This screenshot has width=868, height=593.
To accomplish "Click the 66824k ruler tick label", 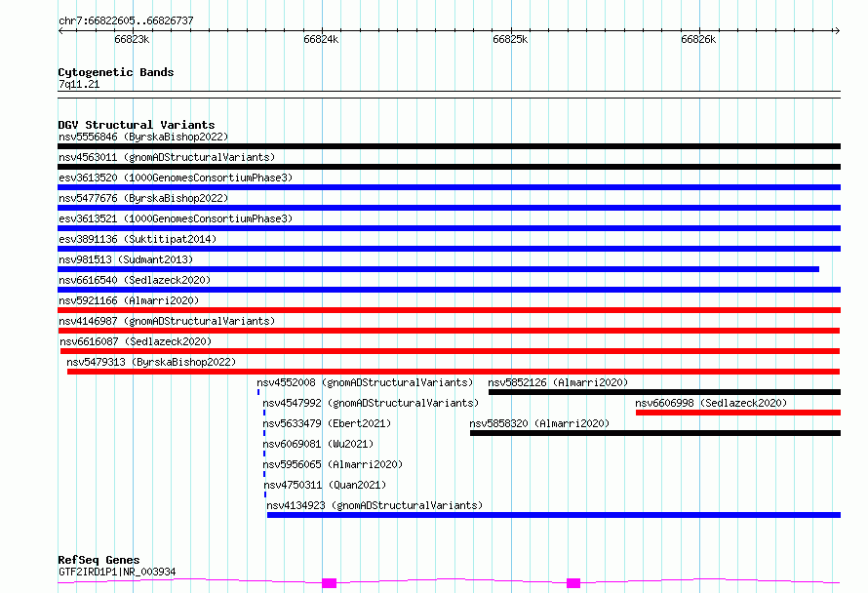I will (321, 39).
